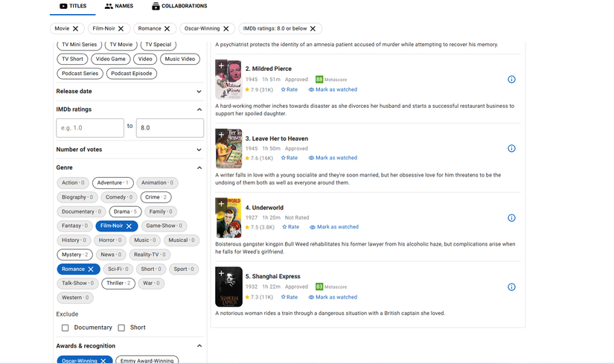Select the Thriller genre chip

point(118,284)
